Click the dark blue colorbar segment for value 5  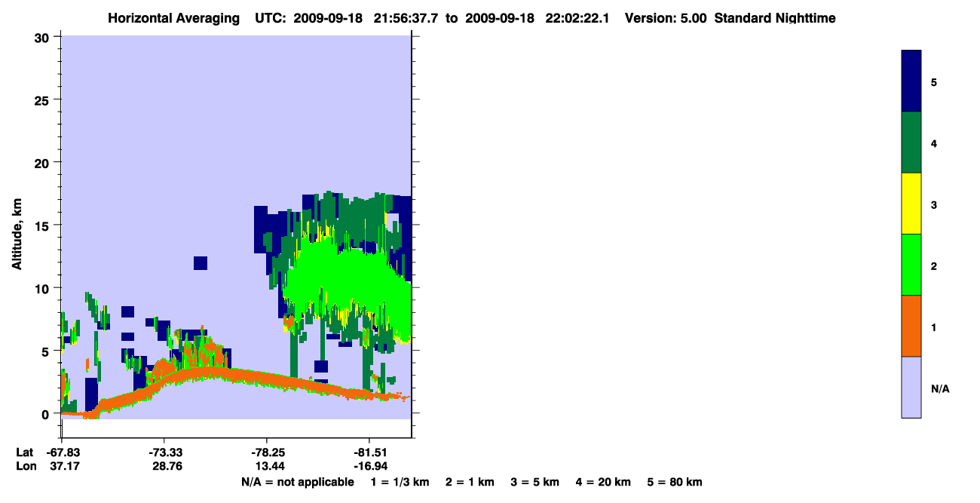click(911, 81)
